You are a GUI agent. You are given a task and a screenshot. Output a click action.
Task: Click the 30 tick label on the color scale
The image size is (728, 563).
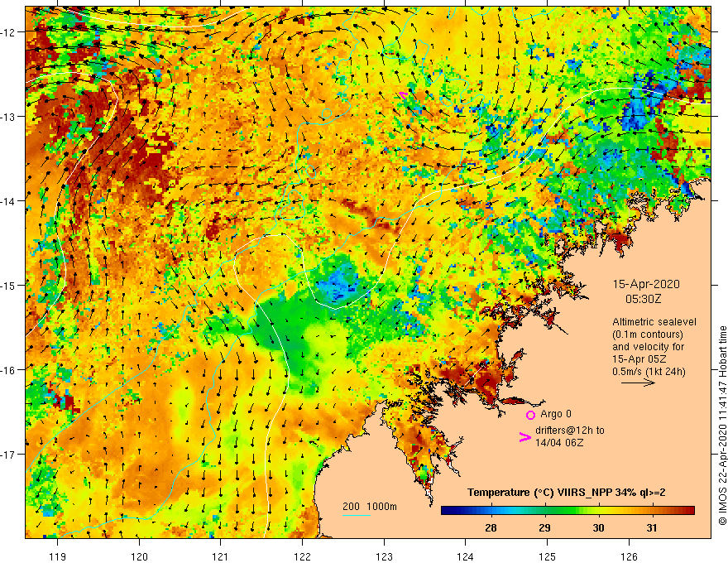point(598,527)
